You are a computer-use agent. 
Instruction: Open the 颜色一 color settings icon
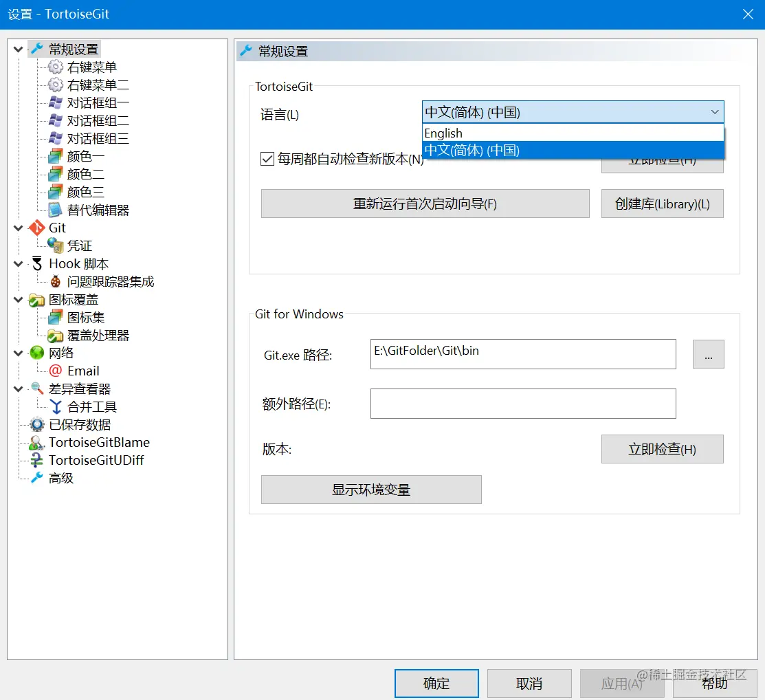point(54,156)
